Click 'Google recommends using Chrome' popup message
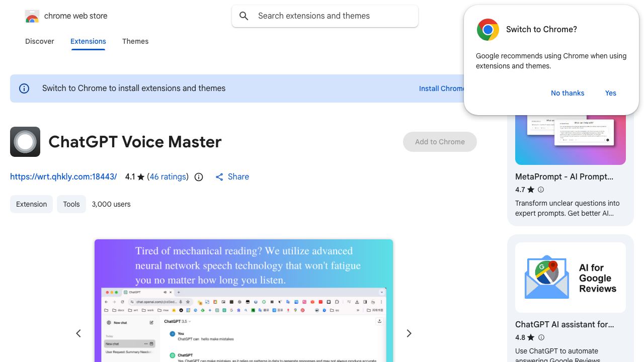644x362 pixels. 551,61
